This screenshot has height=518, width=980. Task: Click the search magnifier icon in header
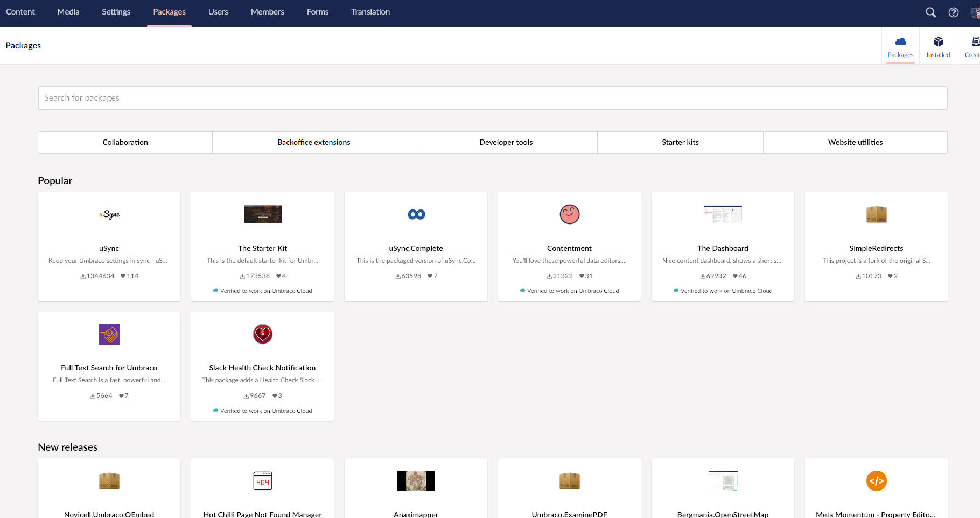(930, 12)
